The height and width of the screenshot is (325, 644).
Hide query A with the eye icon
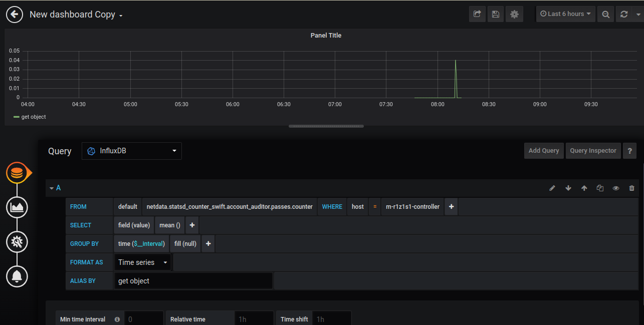click(616, 188)
